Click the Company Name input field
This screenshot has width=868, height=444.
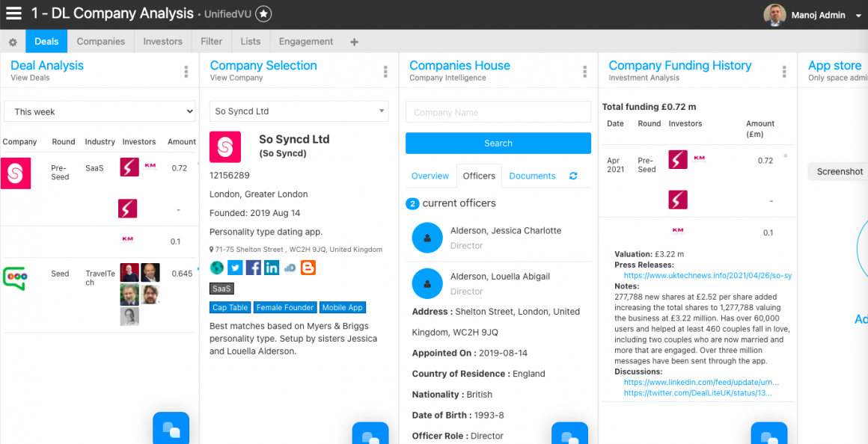coord(498,112)
